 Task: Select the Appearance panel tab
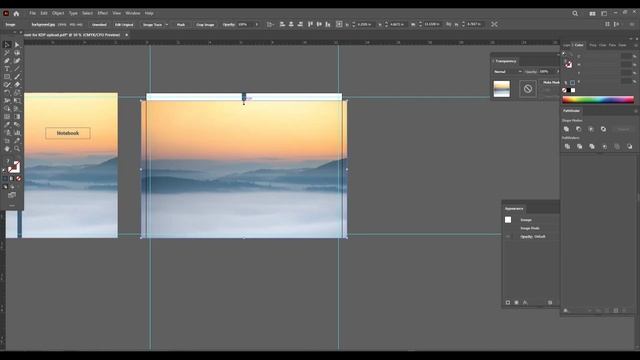point(514,209)
